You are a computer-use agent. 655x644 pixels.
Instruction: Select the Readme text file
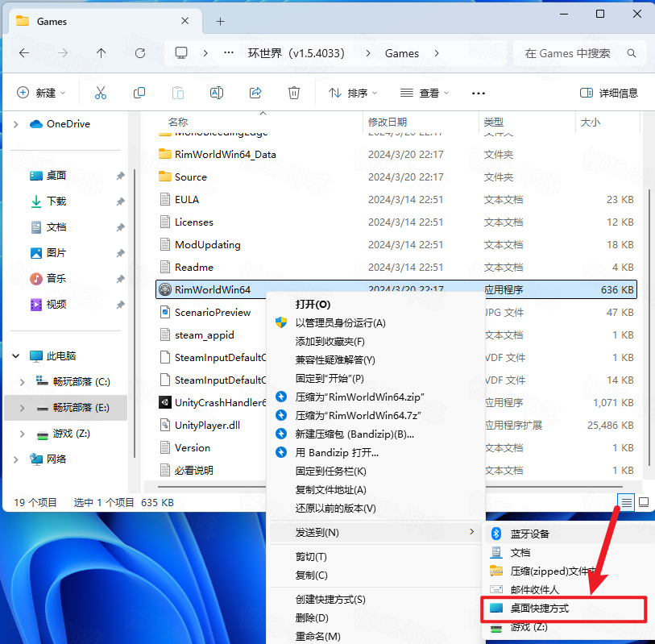pyautogui.click(x=396, y=267)
